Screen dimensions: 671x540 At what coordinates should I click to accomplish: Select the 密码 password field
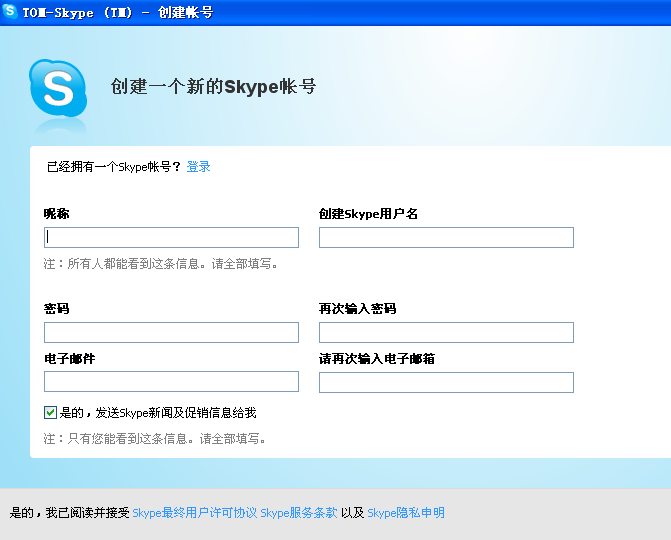(x=171, y=332)
